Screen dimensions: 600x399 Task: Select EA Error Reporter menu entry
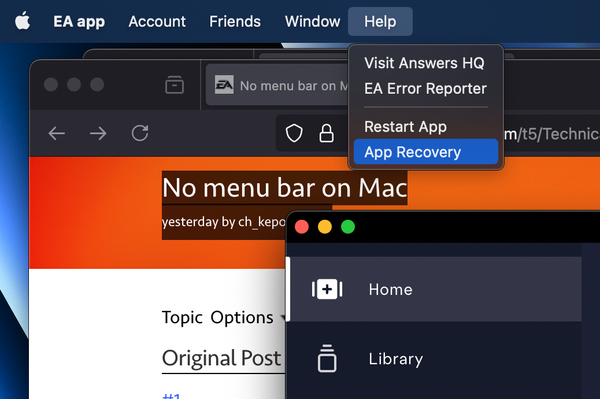[x=426, y=89]
